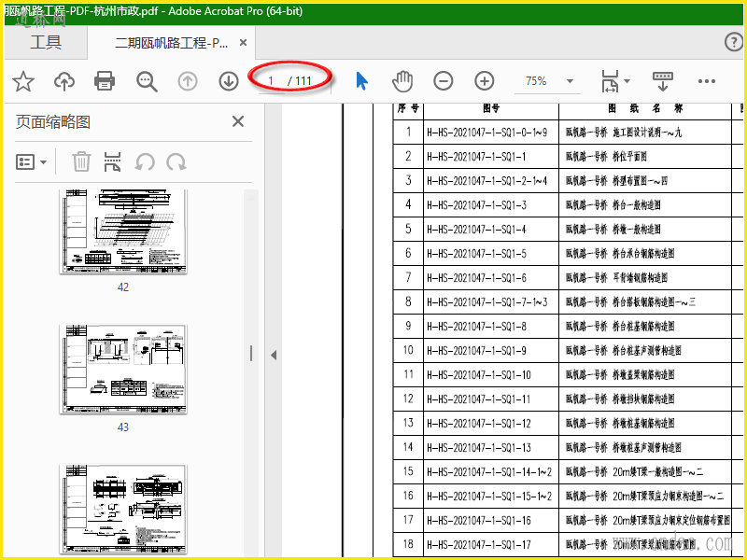
Task: Close the 页面缩略图 panel
Action: click(238, 121)
